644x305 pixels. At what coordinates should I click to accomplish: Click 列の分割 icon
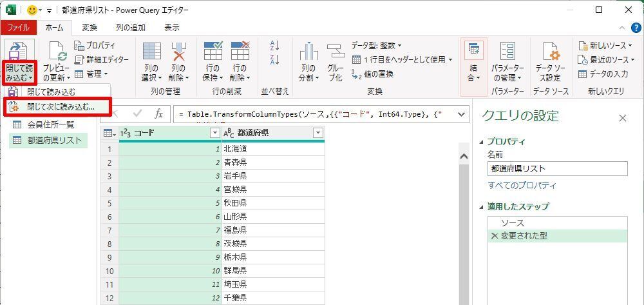[x=309, y=52]
